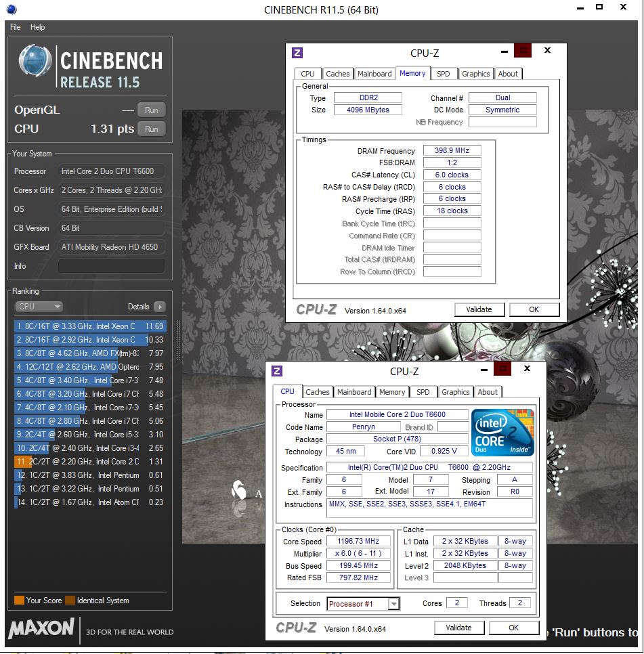Screen dimensions: 644x654
Task: Click the memory Size field 4096 MBytes
Action: point(368,110)
